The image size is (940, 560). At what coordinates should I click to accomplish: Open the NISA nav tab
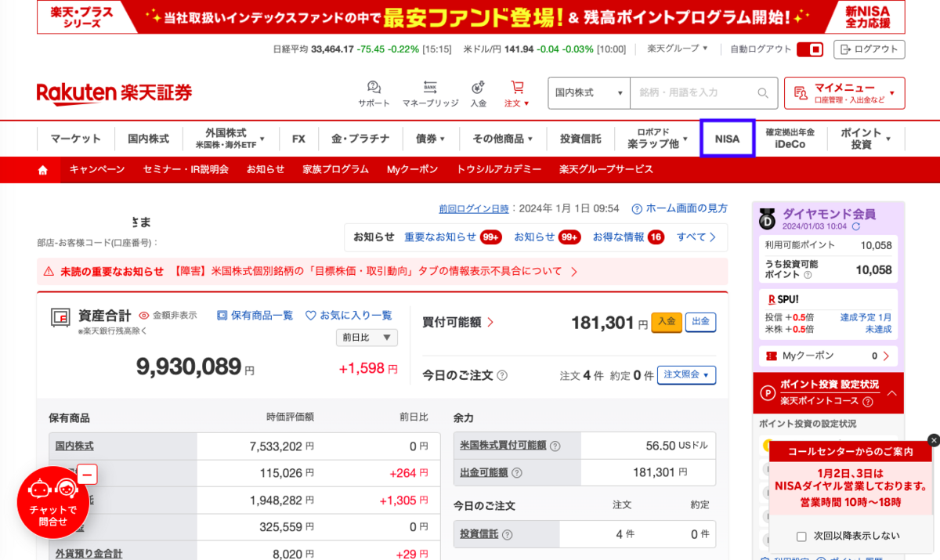[727, 139]
